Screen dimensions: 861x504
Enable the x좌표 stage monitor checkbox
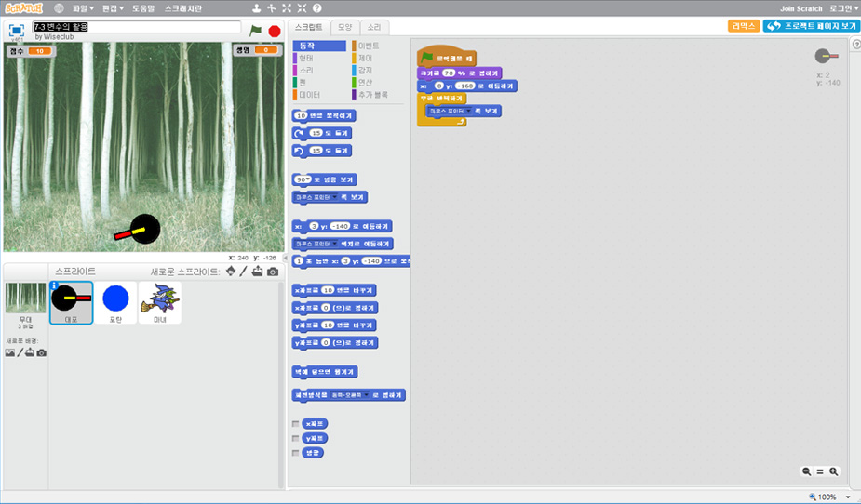[x=296, y=424]
